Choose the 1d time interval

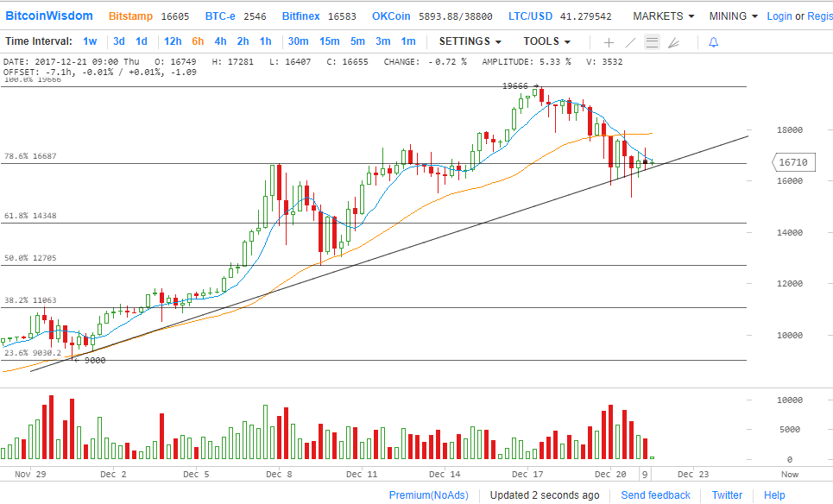click(x=142, y=41)
